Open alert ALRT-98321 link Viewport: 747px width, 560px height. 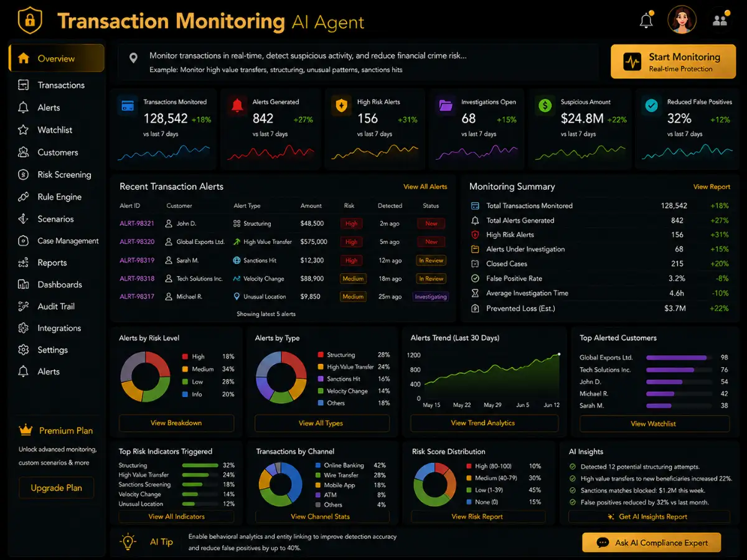[137, 223]
